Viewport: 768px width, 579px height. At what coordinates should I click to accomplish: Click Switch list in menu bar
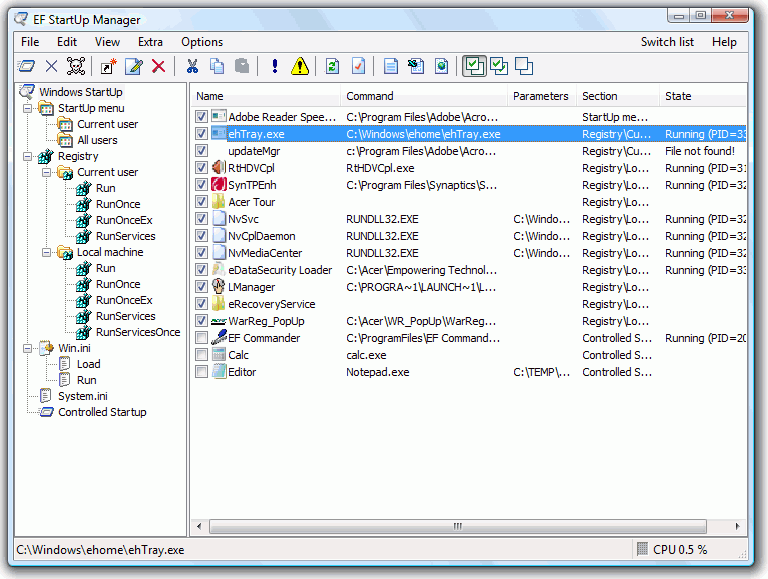[667, 42]
